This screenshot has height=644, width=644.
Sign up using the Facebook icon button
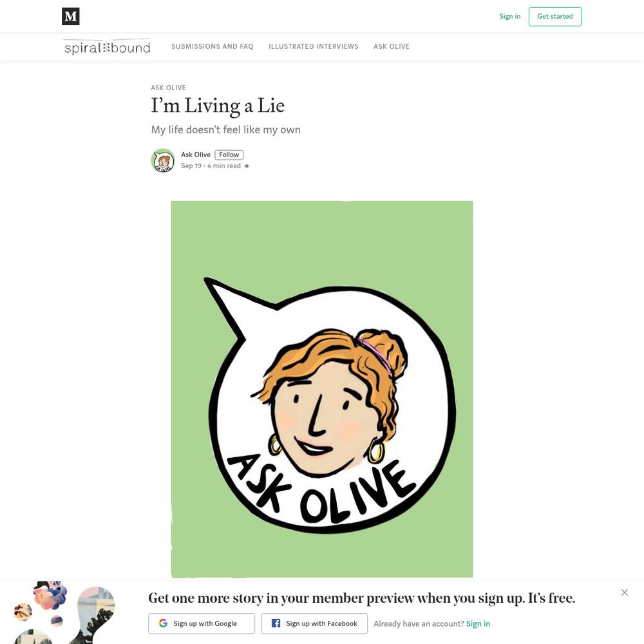click(314, 623)
